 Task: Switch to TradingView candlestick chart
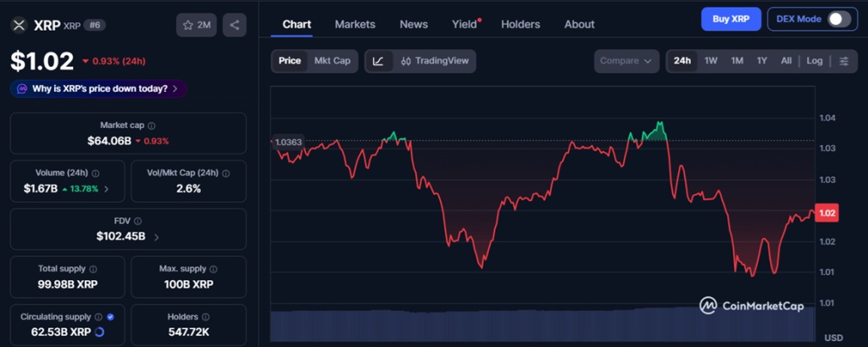click(435, 61)
